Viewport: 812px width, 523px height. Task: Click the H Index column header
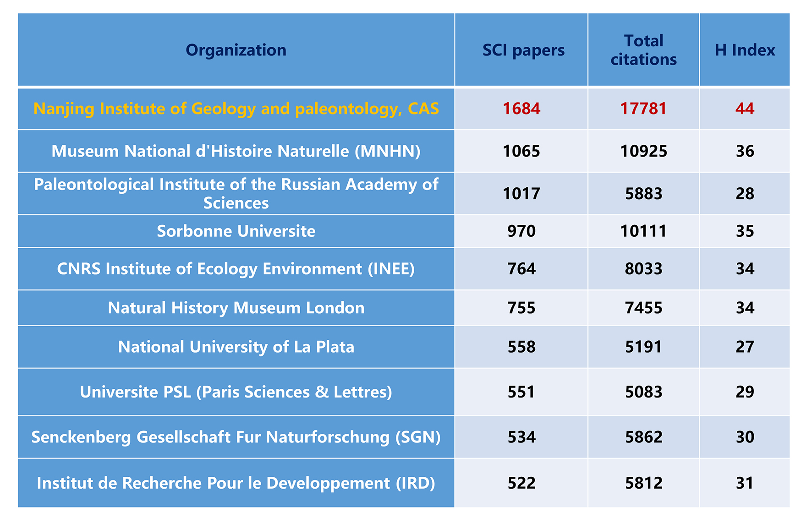745,50
